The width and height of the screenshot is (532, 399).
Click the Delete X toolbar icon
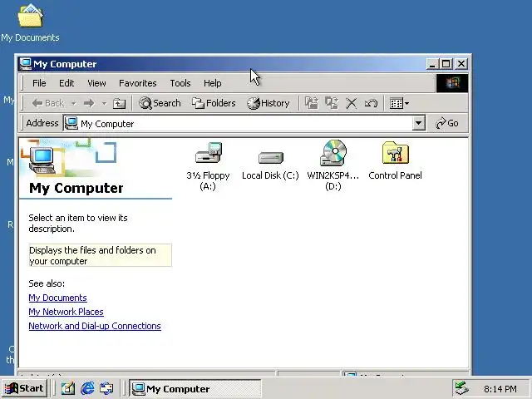(x=351, y=103)
